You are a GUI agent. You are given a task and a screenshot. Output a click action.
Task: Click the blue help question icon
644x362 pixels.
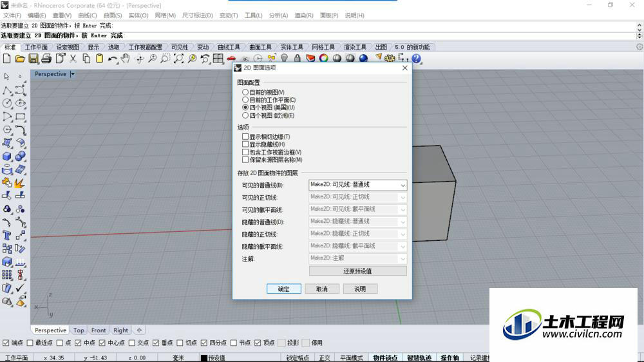click(416, 59)
